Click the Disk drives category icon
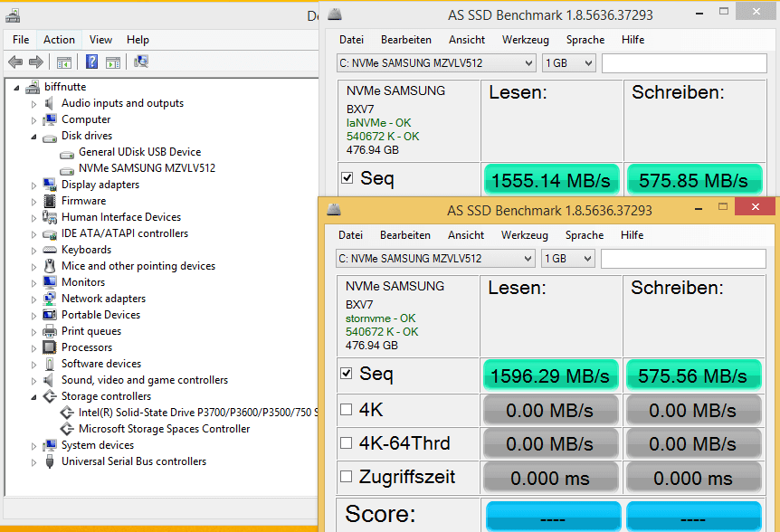This screenshot has width=780, height=532. tap(49, 138)
